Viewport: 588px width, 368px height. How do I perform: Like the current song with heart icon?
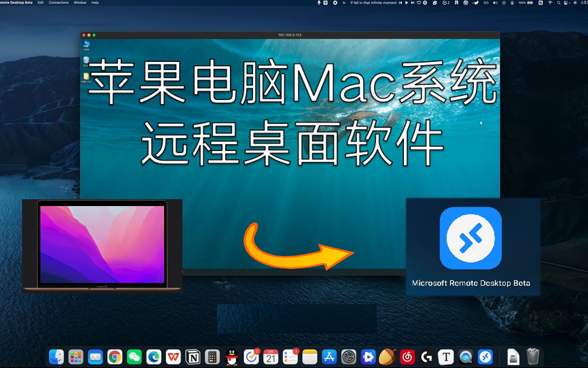click(x=419, y=3)
